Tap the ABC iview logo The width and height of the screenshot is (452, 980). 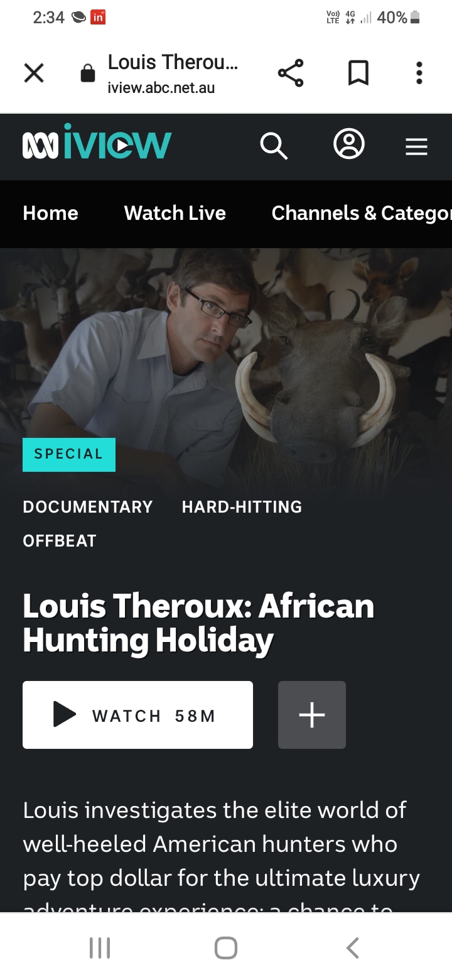(97, 142)
